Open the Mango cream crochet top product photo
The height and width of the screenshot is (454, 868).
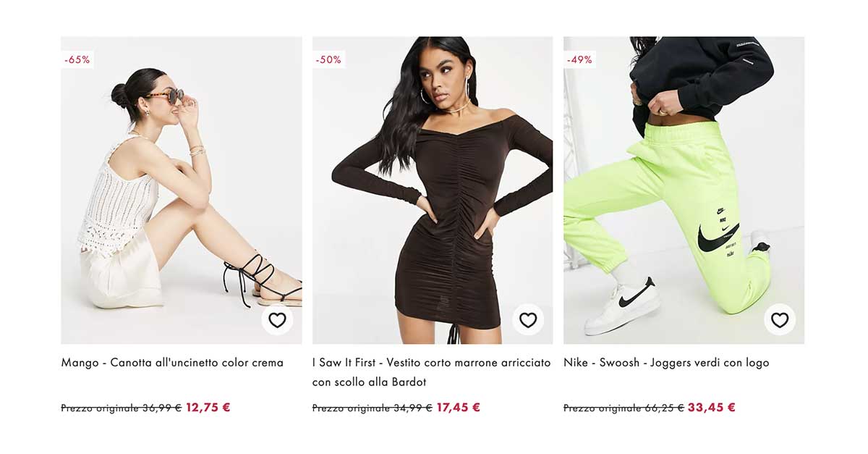click(182, 190)
